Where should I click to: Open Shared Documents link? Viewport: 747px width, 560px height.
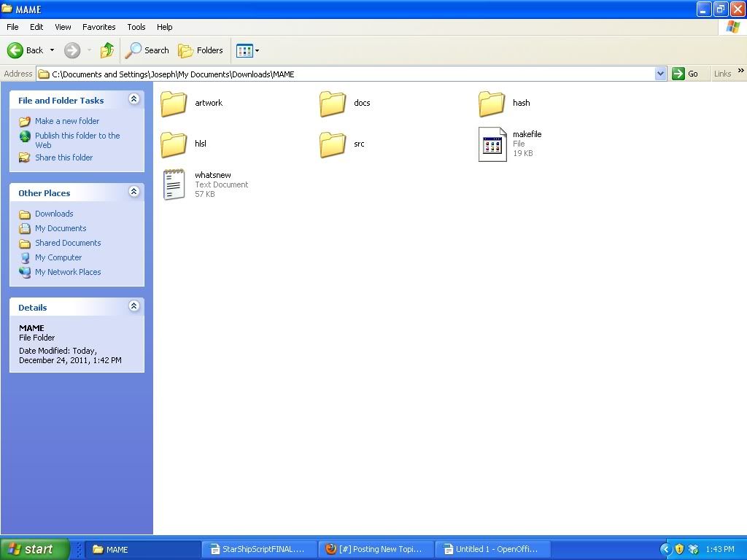click(x=68, y=243)
